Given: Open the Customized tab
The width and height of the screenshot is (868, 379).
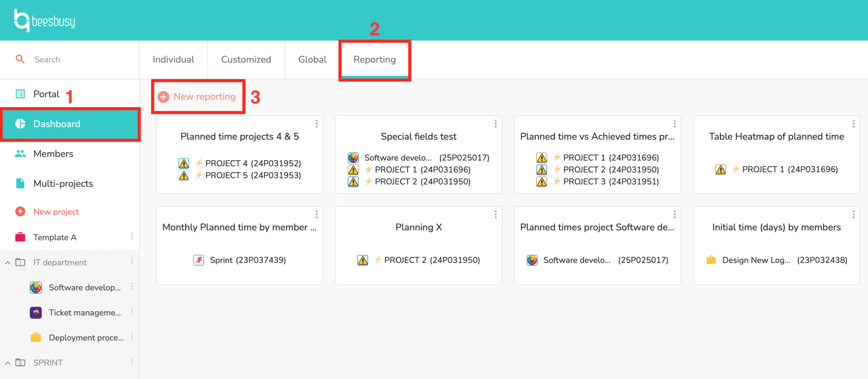Looking at the screenshot, I should [246, 59].
